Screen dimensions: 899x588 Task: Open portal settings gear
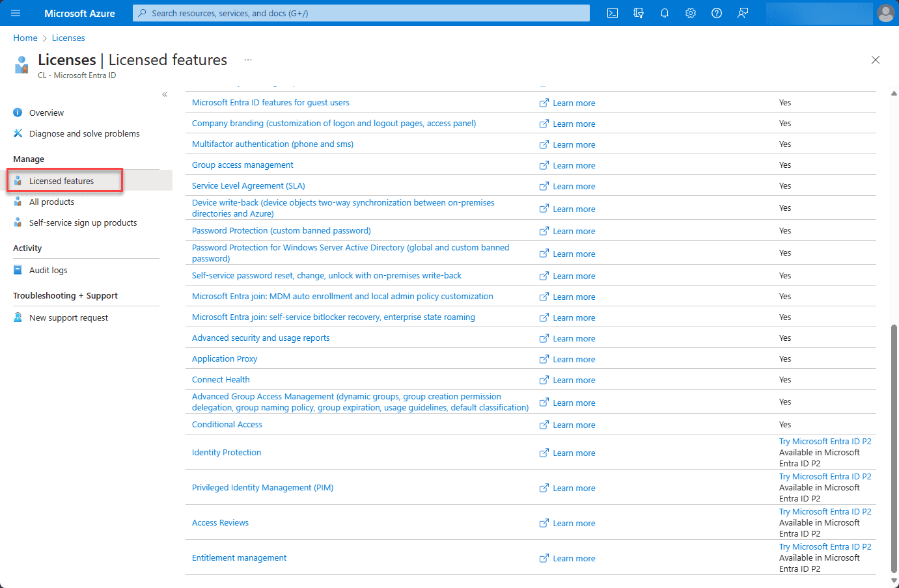click(x=691, y=13)
